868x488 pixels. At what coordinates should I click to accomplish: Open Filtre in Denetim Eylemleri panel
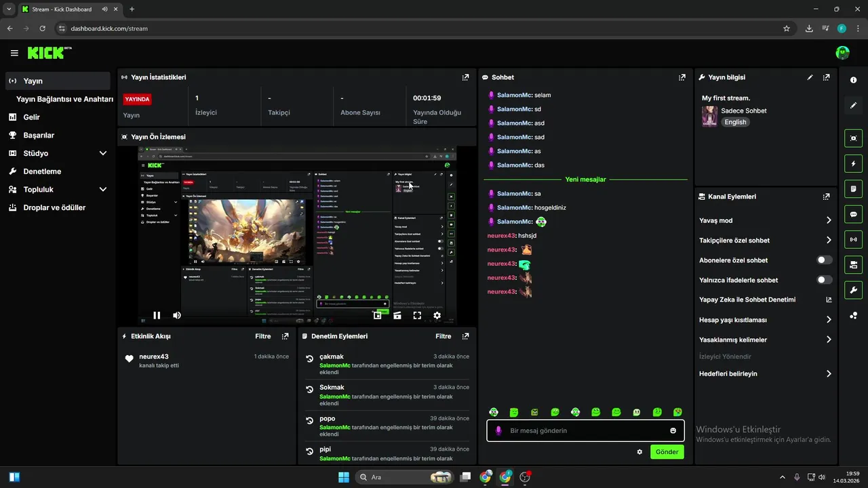(443, 336)
